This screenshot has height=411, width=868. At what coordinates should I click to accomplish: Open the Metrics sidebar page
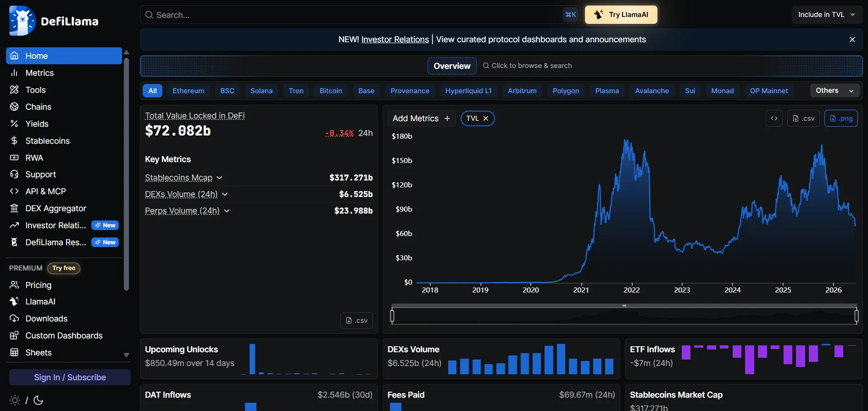point(64,73)
